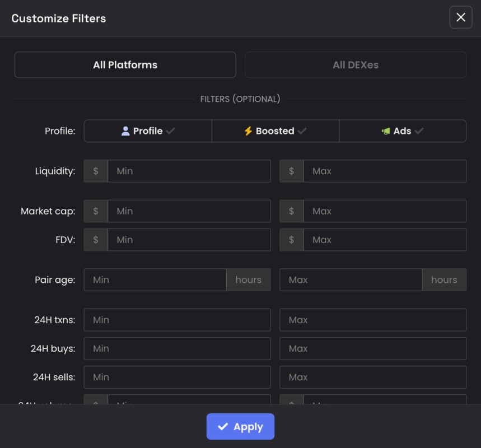Screen dimensions: 481x448
Task: Click the person Profile icon
Action: click(125, 131)
